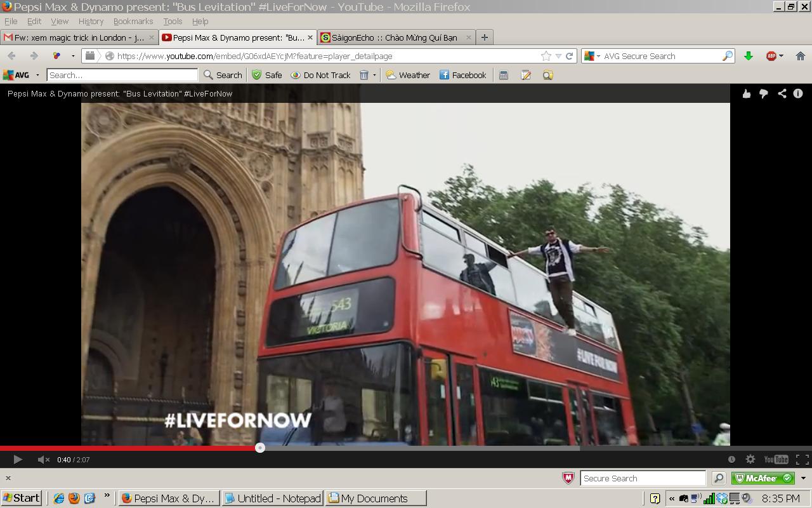Click the AVG toolbar Search button

(x=223, y=75)
